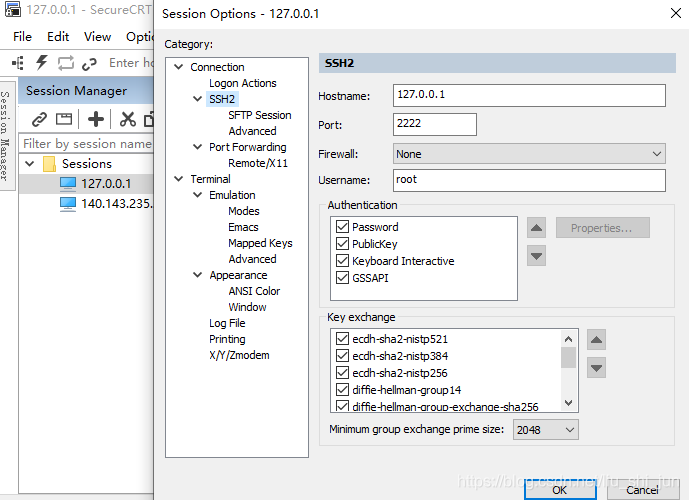Uncheck diffie-hellman-group14 key exchange
The width and height of the screenshot is (689, 500).
point(342,389)
